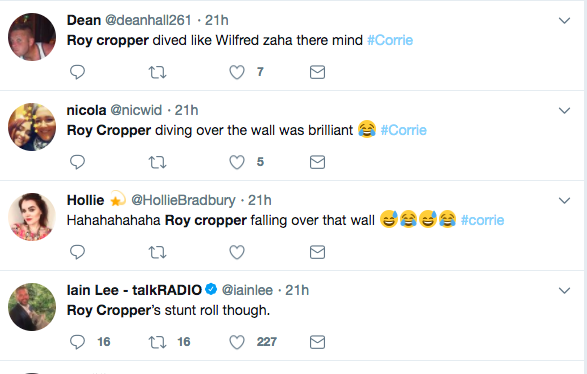Like Hollie's tweet about falling over wall
This screenshot has height=374, width=587.
(x=237, y=252)
